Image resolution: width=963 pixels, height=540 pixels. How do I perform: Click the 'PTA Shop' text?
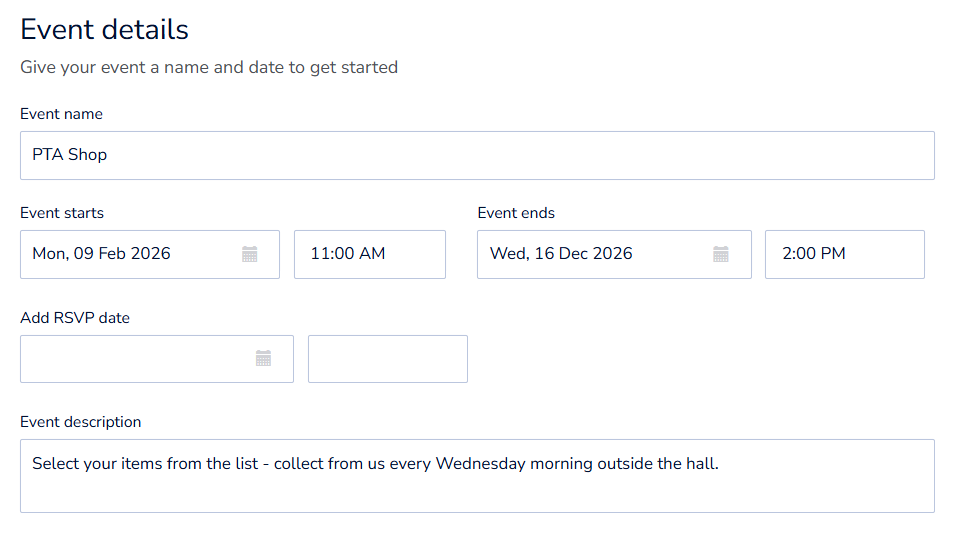coord(70,155)
